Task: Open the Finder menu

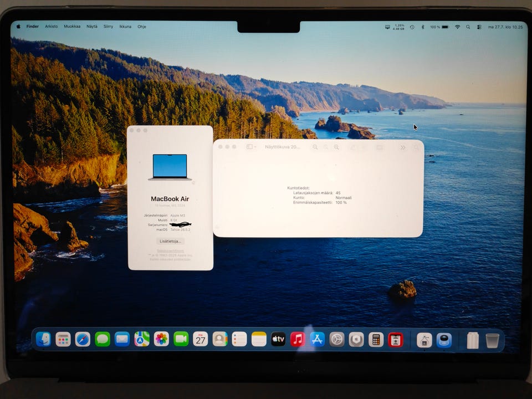Action: (33, 27)
